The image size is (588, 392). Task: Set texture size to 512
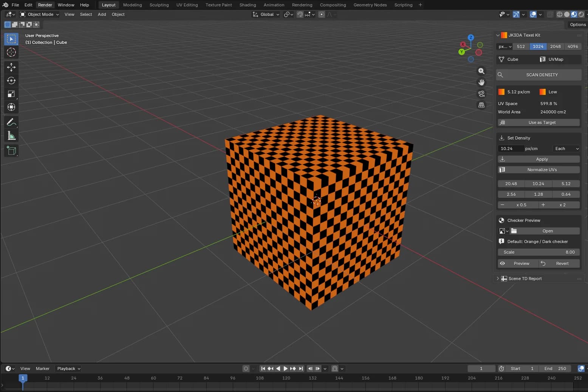point(521,46)
